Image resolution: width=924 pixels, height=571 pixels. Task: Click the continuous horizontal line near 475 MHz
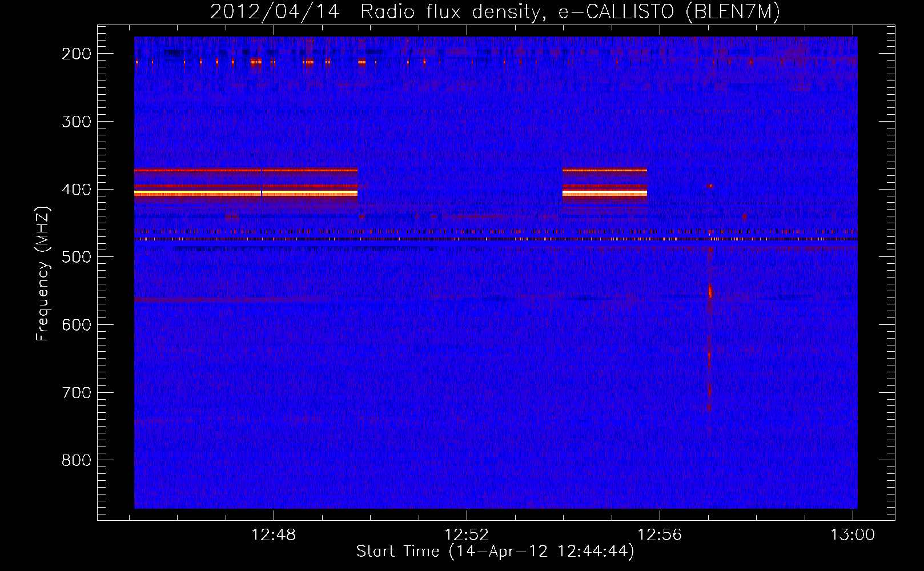pos(496,239)
